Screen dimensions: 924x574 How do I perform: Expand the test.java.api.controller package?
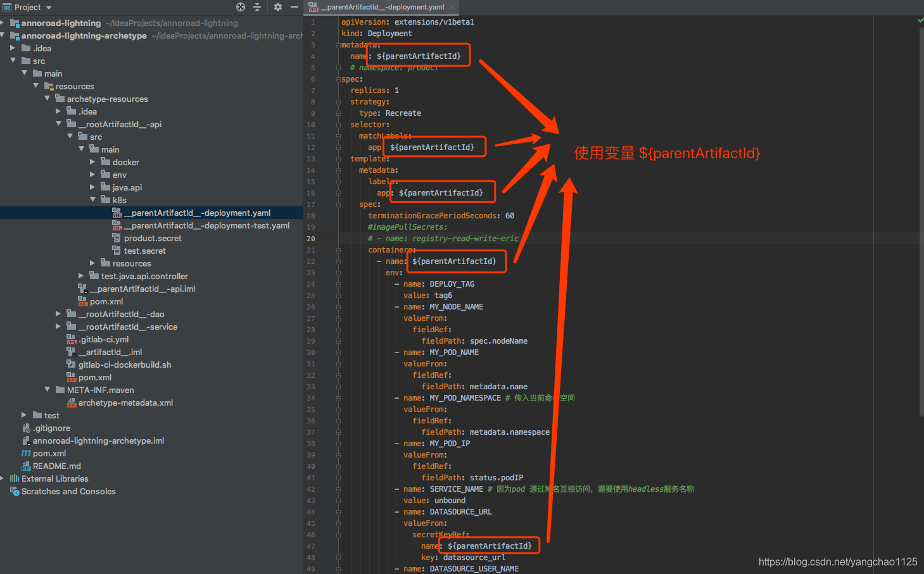pos(82,276)
